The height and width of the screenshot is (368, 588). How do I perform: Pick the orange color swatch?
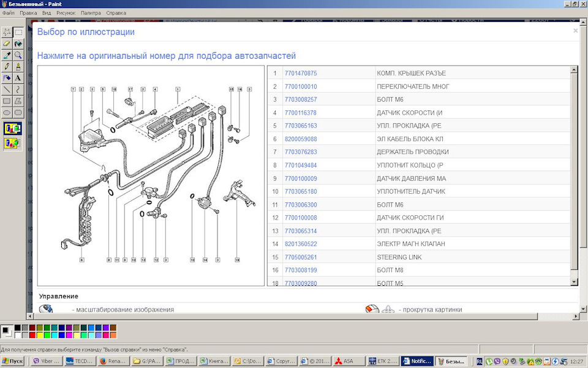click(113, 335)
